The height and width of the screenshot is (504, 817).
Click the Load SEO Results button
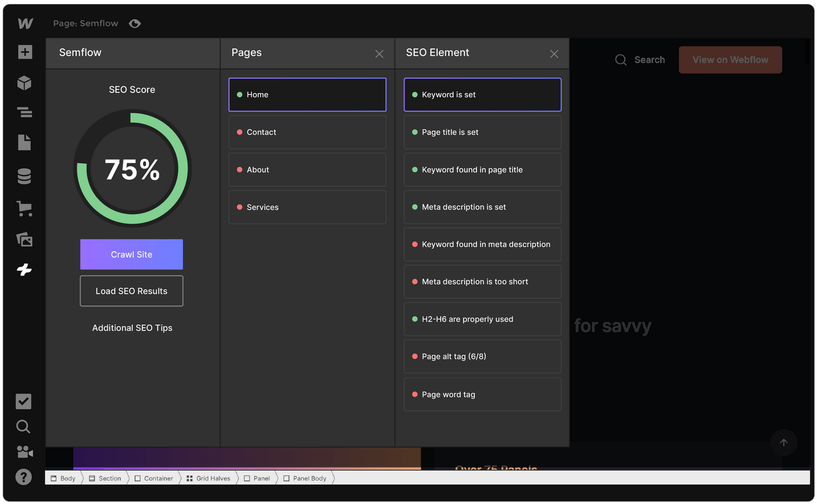click(131, 291)
